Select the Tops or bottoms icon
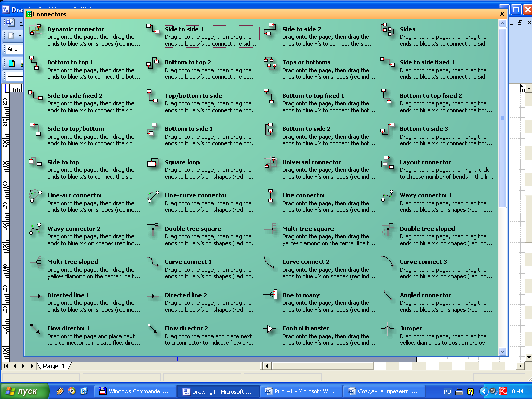The width and height of the screenshot is (532, 399). point(270,63)
